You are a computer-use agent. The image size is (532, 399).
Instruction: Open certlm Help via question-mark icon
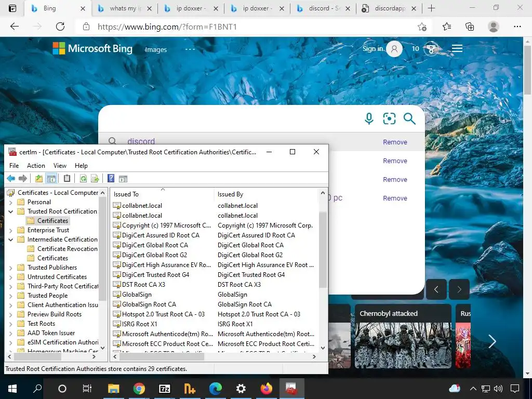pyautogui.click(x=111, y=179)
